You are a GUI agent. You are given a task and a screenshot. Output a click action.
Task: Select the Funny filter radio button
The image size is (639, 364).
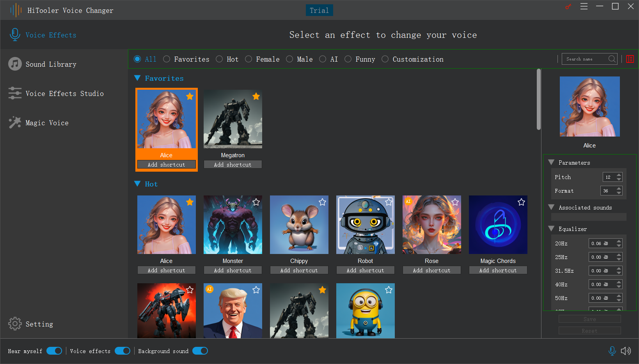(348, 59)
